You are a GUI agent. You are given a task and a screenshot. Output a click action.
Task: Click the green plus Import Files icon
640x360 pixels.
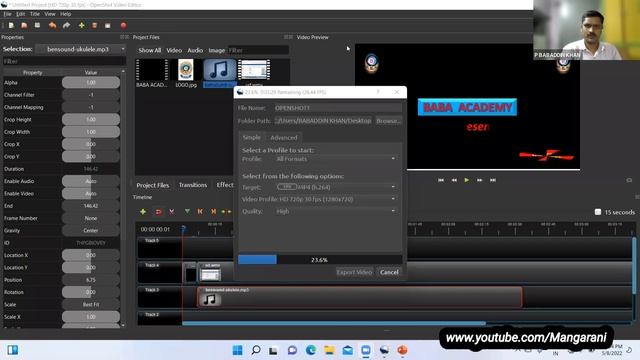pos(82,25)
